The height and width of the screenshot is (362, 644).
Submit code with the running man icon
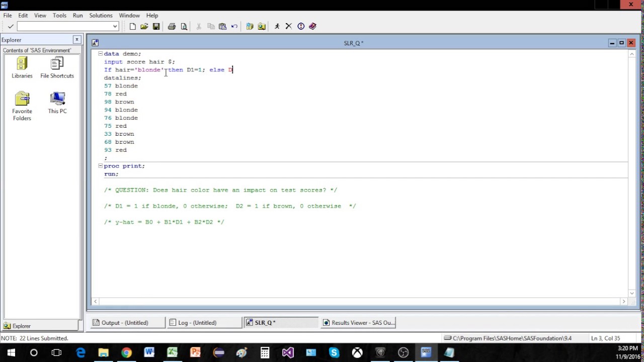point(277,26)
